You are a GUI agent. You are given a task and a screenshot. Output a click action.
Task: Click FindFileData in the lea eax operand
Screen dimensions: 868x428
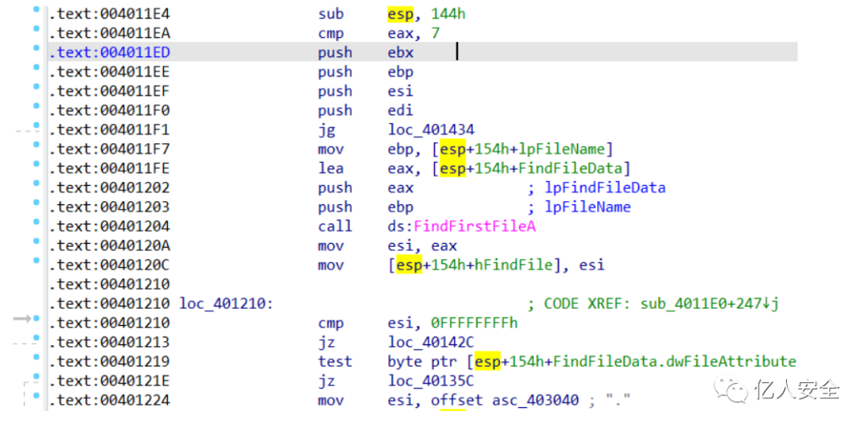click(571, 168)
